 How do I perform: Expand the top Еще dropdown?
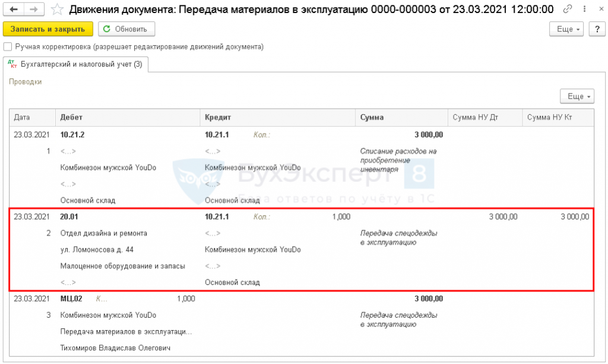click(566, 29)
